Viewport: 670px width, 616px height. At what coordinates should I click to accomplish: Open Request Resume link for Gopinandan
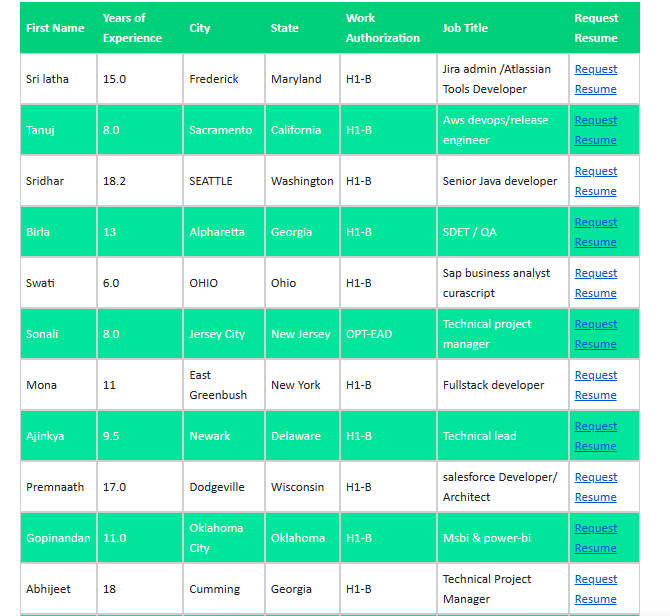click(596, 538)
